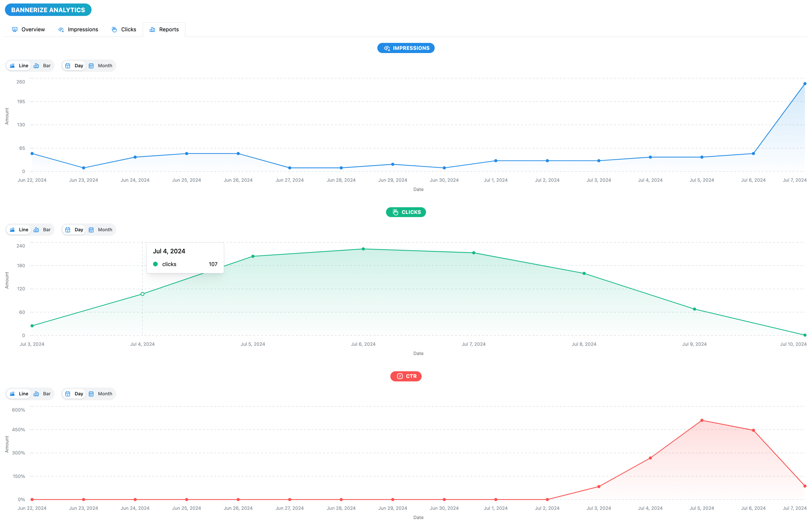Image resolution: width=812 pixels, height=524 pixels.
Task: Set CTR chart to Line view
Action: [19, 394]
